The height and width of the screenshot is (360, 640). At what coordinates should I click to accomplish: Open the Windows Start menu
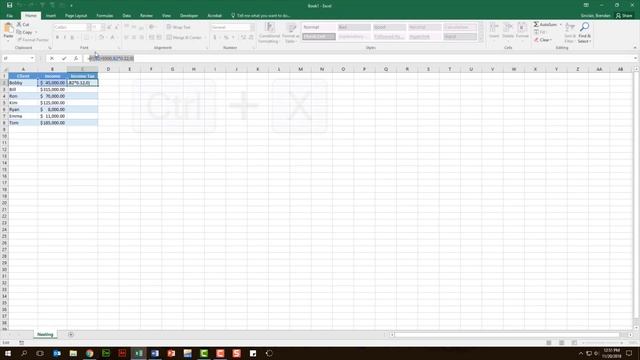[8, 353]
